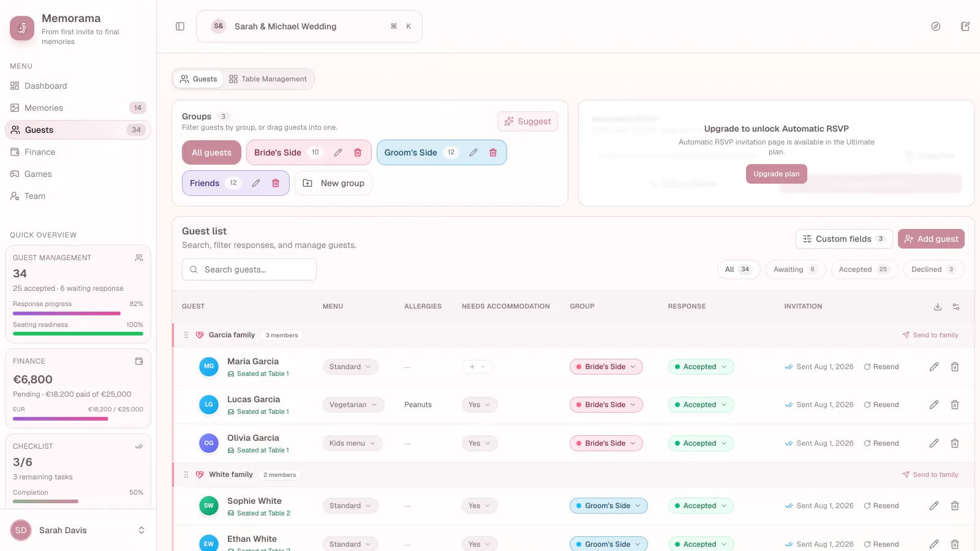Send invitation to Garcia family
Viewport: 980px width, 551px height.
(930, 335)
